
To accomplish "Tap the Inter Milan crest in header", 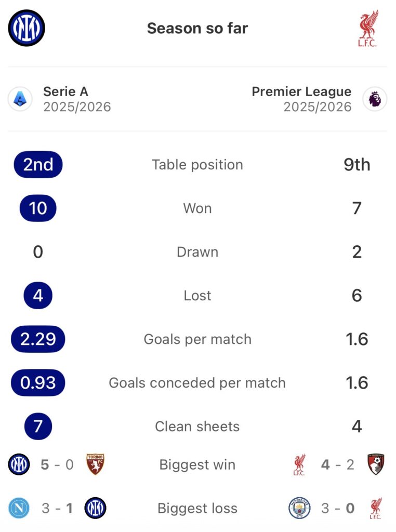I will coord(27,28).
